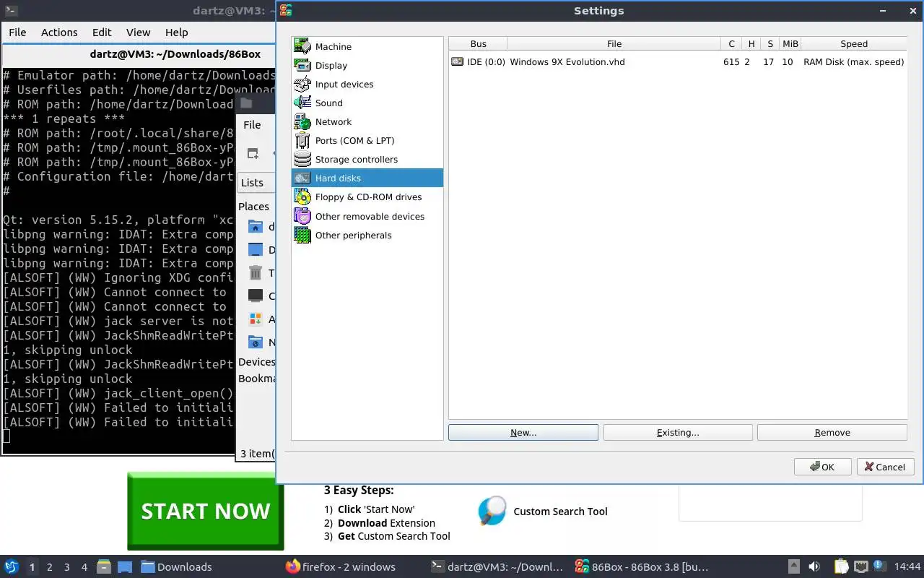Image resolution: width=924 pixels, height=578 pixels.
Task: Select the Display settings icon
Action: 302,65
